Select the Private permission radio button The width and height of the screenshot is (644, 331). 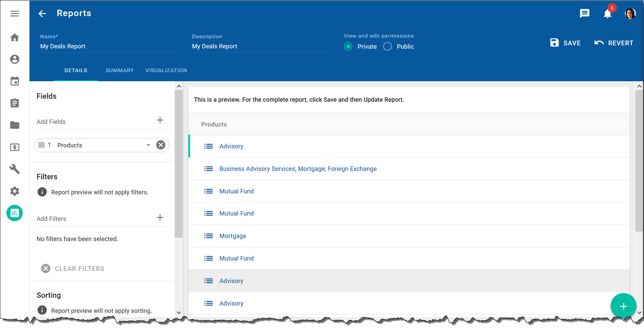348,47
